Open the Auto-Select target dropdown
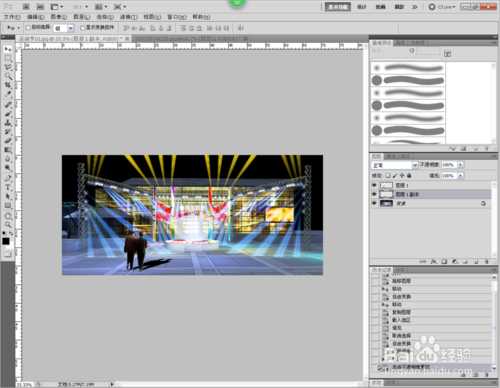Screen dimensions: 500x388 coord(63,28)
